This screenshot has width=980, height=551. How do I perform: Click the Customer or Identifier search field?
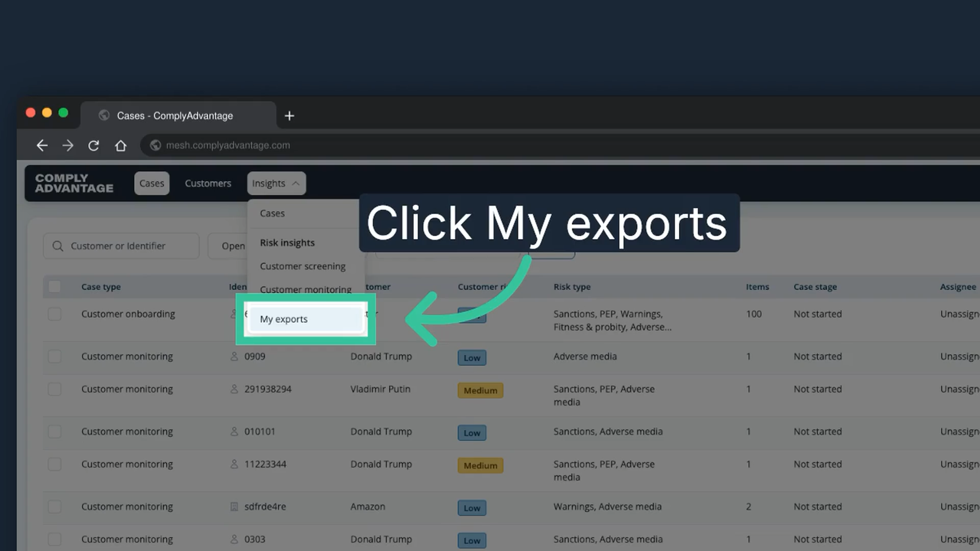tap(121, 246)
